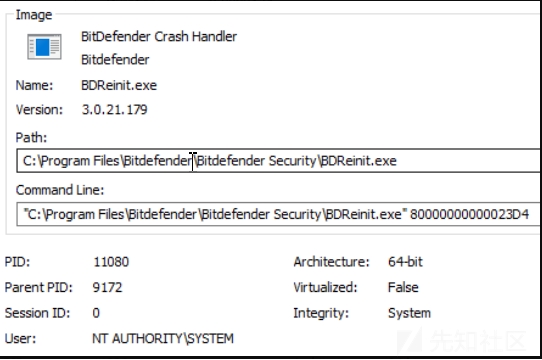The image size is (542, 360).
Task: Click the Virtualized False value
Action: click(x=403, y=287)
